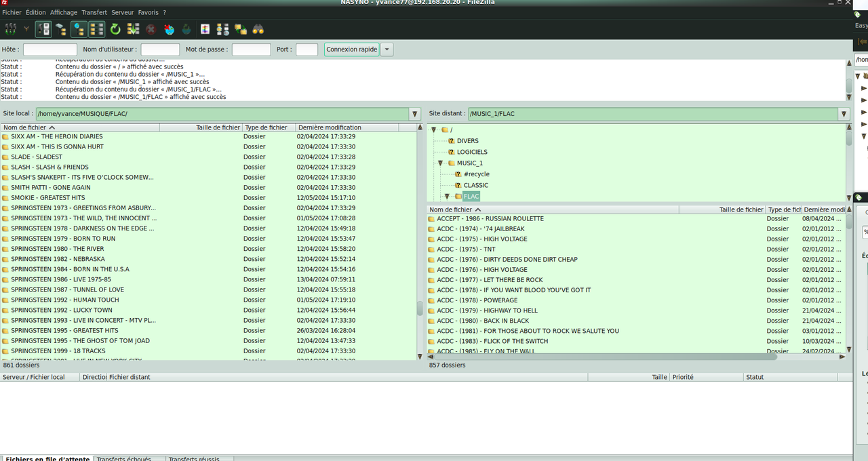Image resolution: width=868 pixels, height=461 pixels.
Task: Open the "?" help menu
Action: pyautogui.click(x=164, y=12)
